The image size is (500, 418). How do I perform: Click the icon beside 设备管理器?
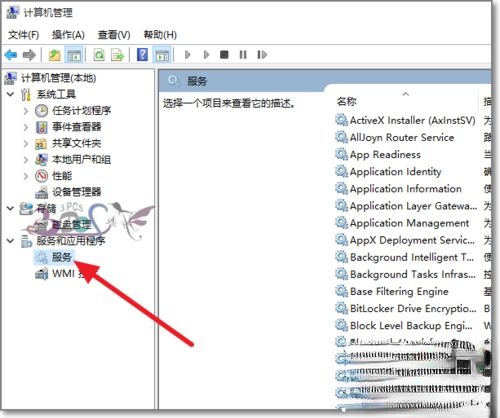tap(41, 192)
